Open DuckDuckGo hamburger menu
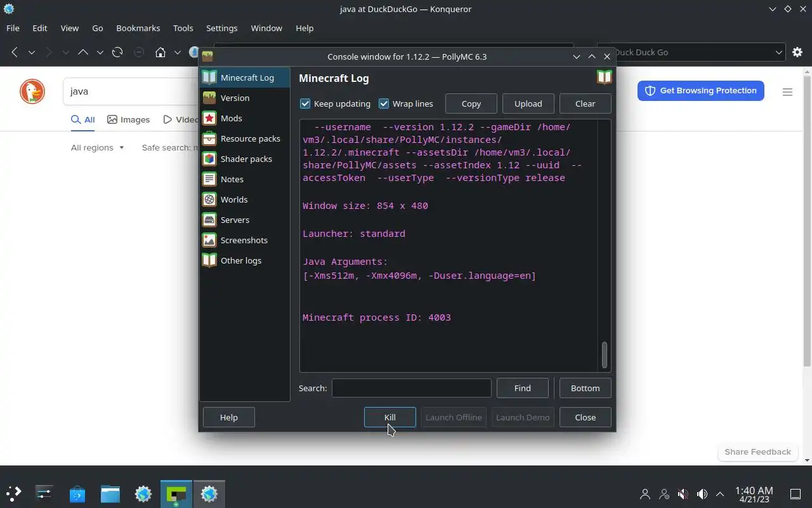The image size is (812, 508). tap(787, 92)
